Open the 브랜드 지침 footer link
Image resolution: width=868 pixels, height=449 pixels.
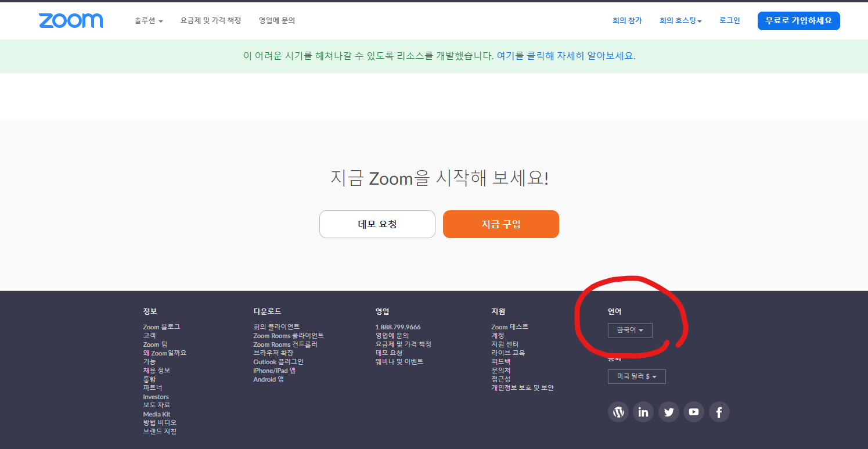click(x=160, y=432)
